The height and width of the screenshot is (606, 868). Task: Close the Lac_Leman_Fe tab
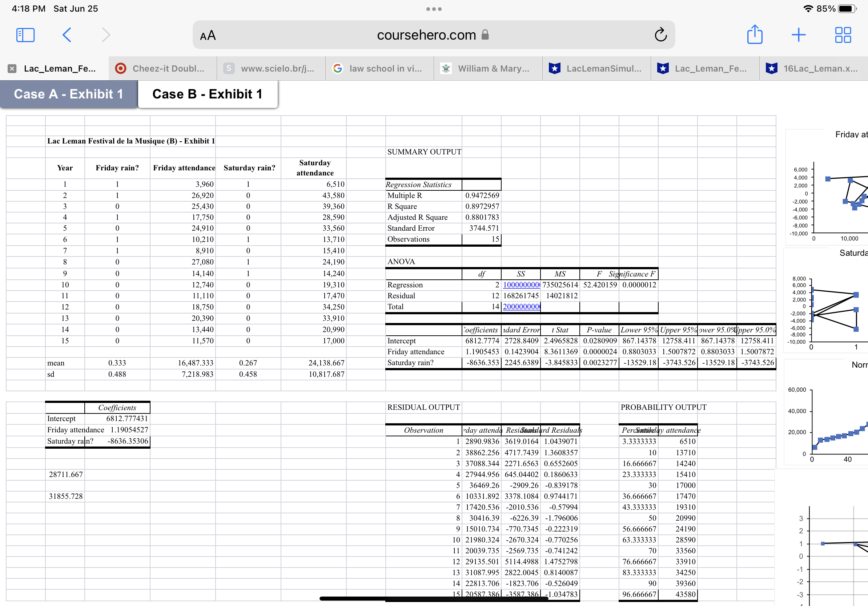(12, 68)
